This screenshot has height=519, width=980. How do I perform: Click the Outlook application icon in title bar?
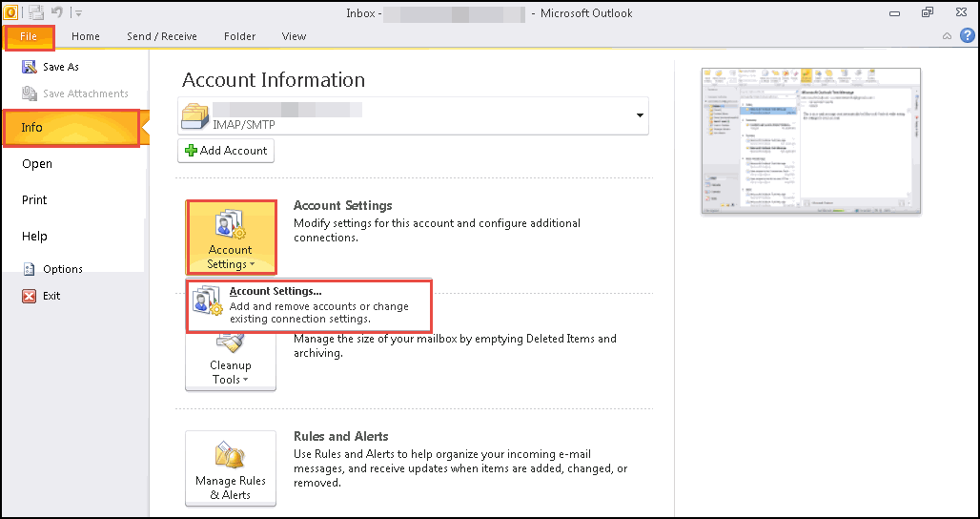click(10, 11)
